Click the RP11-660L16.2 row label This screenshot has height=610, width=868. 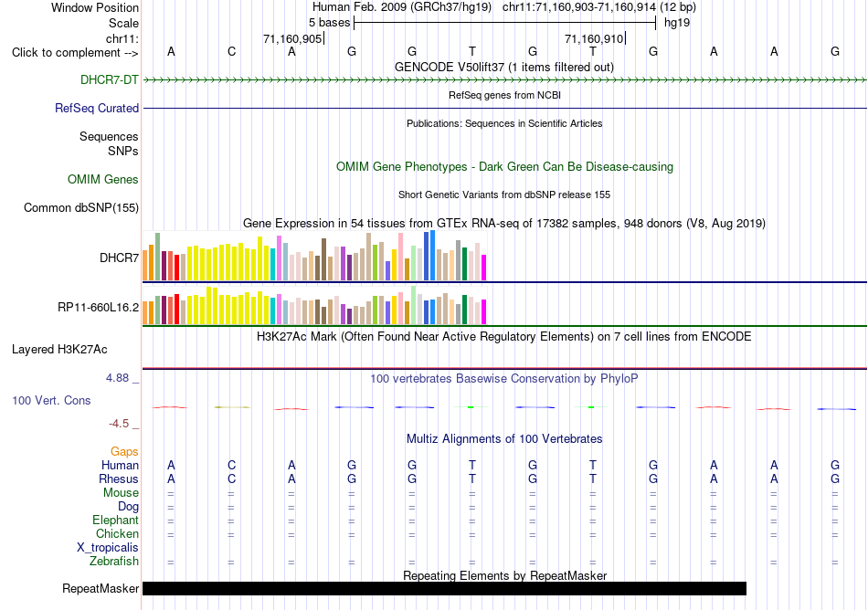click(98, 307)
